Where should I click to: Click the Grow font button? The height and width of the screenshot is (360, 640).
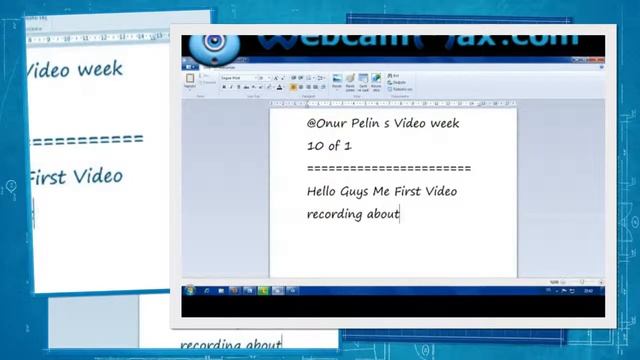pyautogui.click(x=276, y=78)
